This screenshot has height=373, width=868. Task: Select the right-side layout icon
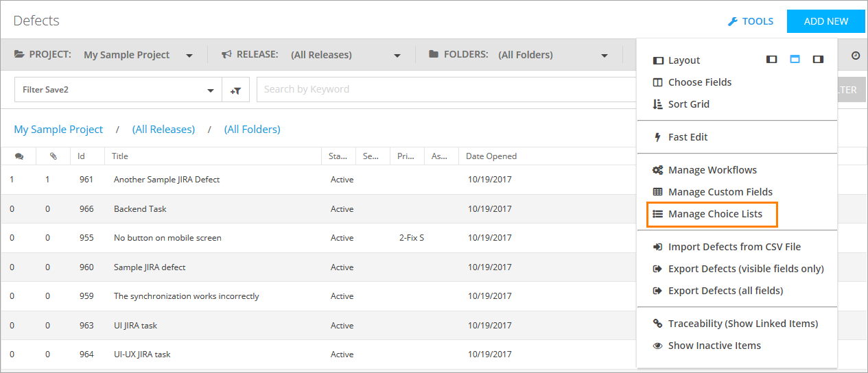coord(818,60)
